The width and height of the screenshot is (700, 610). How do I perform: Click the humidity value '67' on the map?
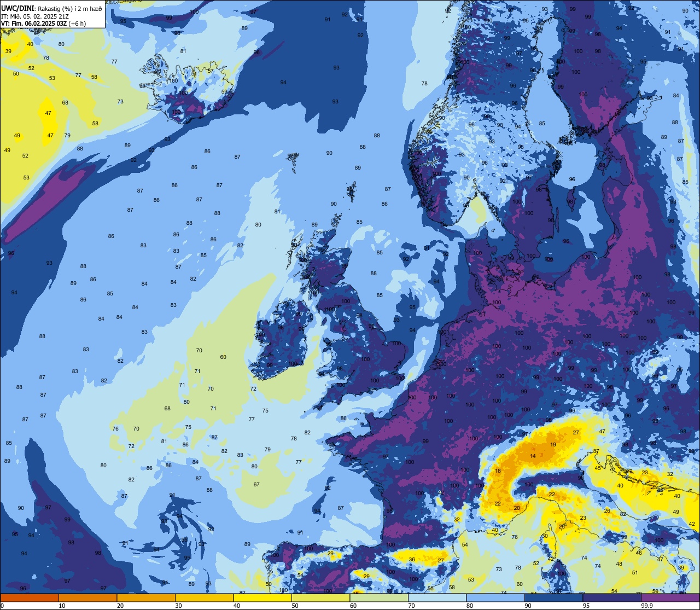256,484
